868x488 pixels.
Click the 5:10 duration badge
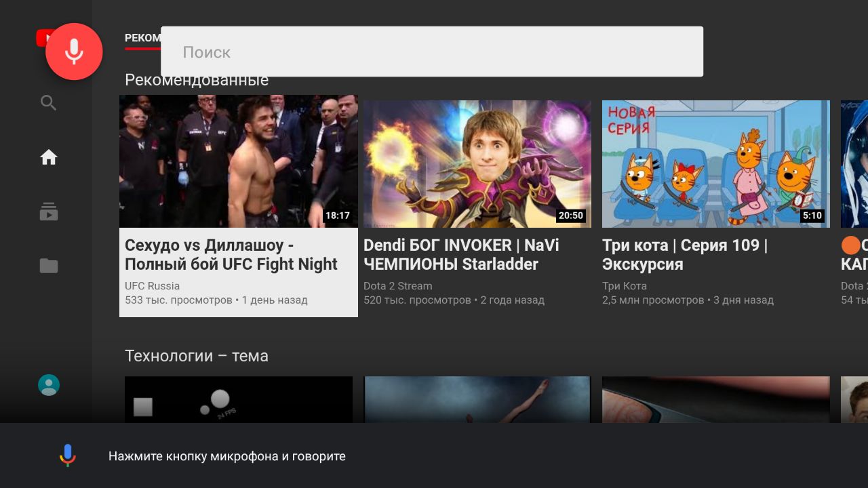[x=812, y=216]
